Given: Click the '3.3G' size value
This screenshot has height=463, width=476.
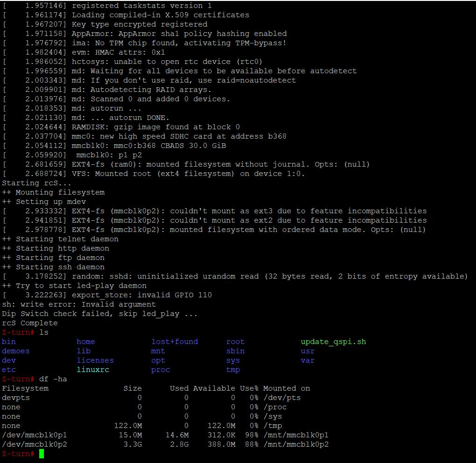Looking at the screenshot, I should pos(132,444).
